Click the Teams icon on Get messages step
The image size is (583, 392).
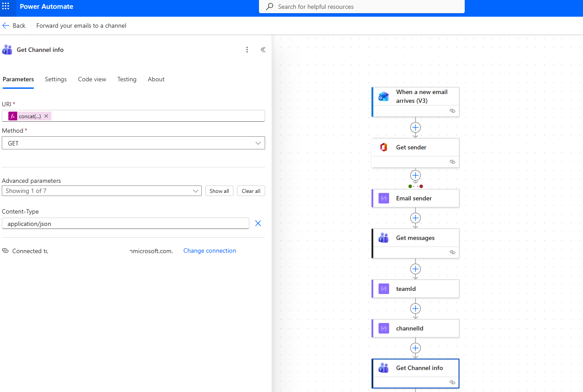pyautogui.click(x=383, y=238)
